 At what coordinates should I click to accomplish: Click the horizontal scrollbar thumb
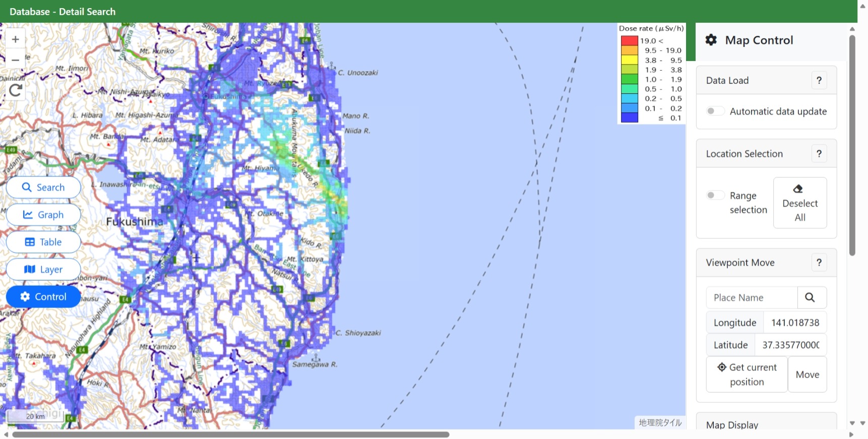[x=231, y=434]
